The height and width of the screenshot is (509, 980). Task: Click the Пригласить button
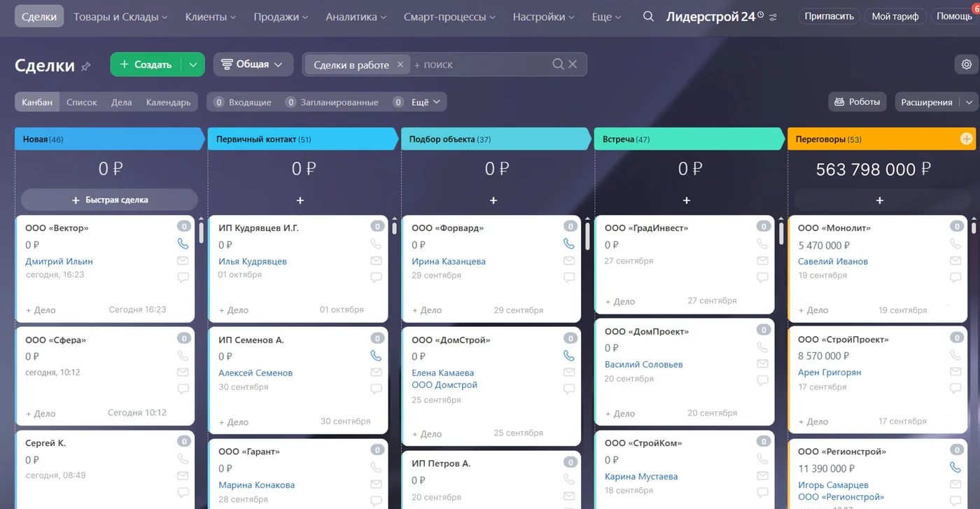point(829,16)
